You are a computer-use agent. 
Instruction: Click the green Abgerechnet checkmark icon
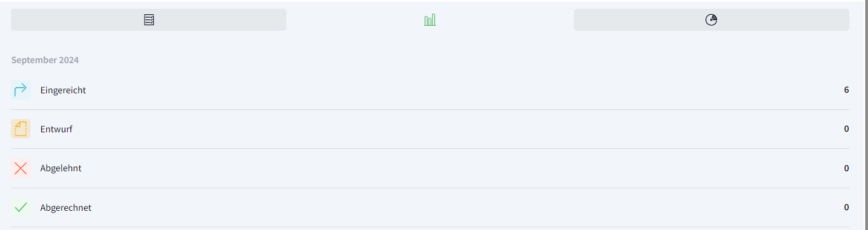[21, 207]
